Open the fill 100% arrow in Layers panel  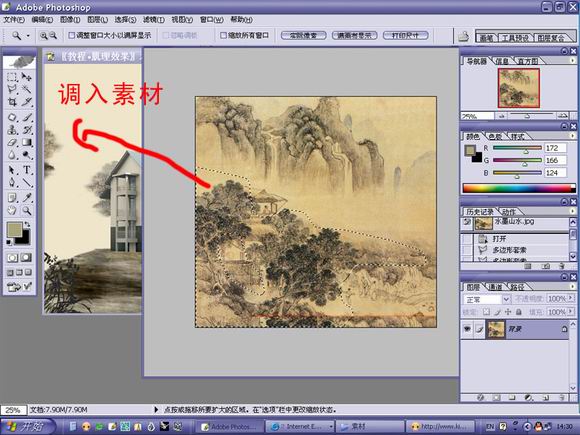click(571, 312)
